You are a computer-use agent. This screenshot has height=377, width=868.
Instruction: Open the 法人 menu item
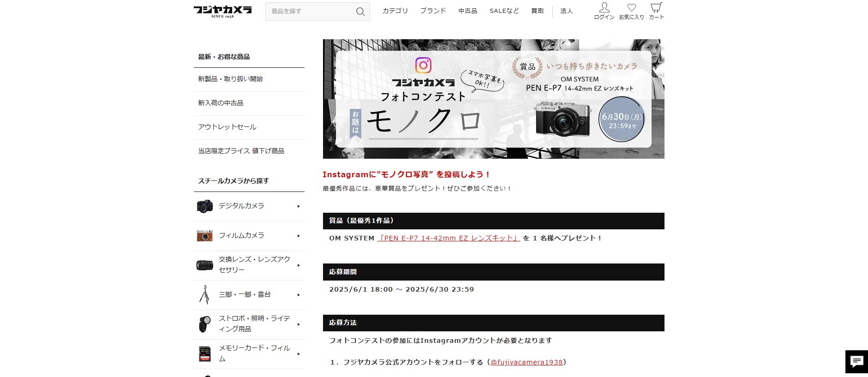[566, 11]
